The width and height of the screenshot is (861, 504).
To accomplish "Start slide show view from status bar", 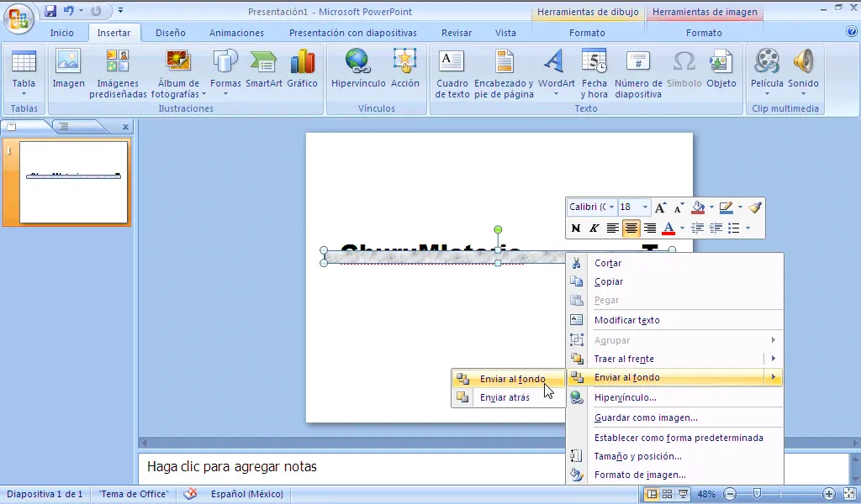I will [x=683, y=494].
